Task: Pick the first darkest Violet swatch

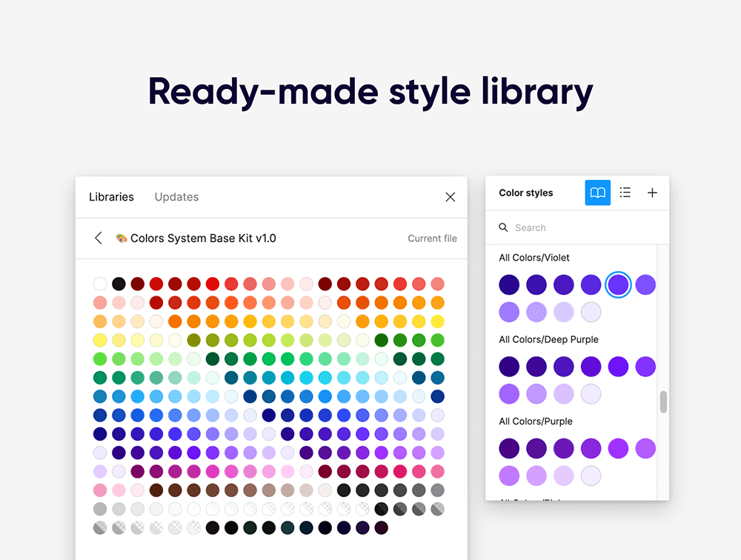Action: pos(509,284)
